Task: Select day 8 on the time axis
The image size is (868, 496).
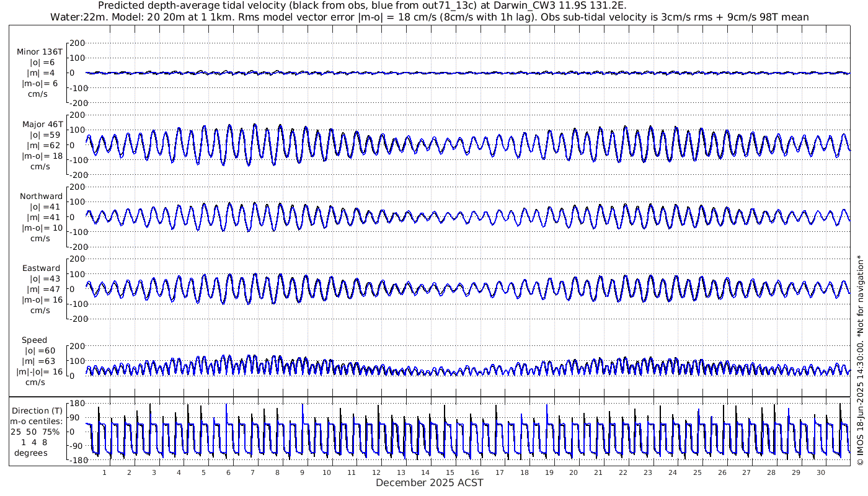Action: coord(277,472)
